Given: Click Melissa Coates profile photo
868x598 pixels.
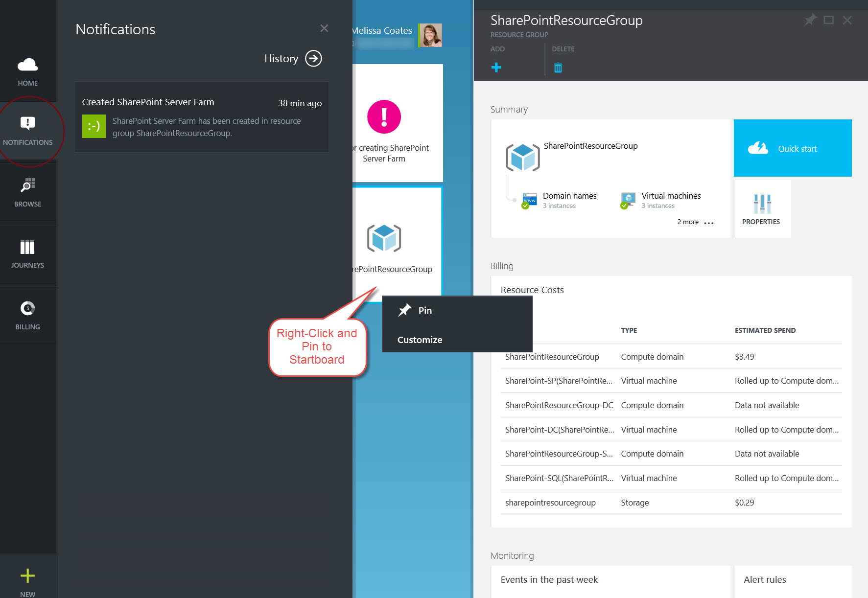Looking at the screenshot, I should pyautogui.click(x=431, y=35).
